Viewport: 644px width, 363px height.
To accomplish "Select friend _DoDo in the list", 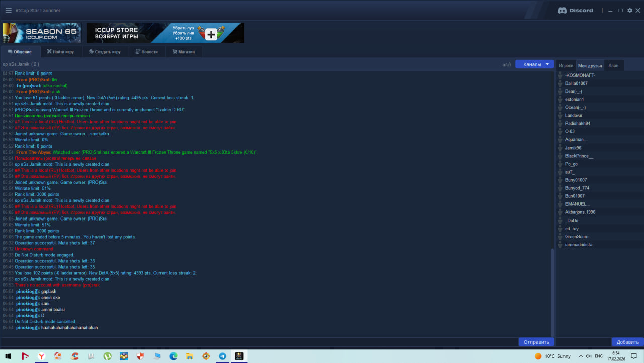I will tap(600, 220).
